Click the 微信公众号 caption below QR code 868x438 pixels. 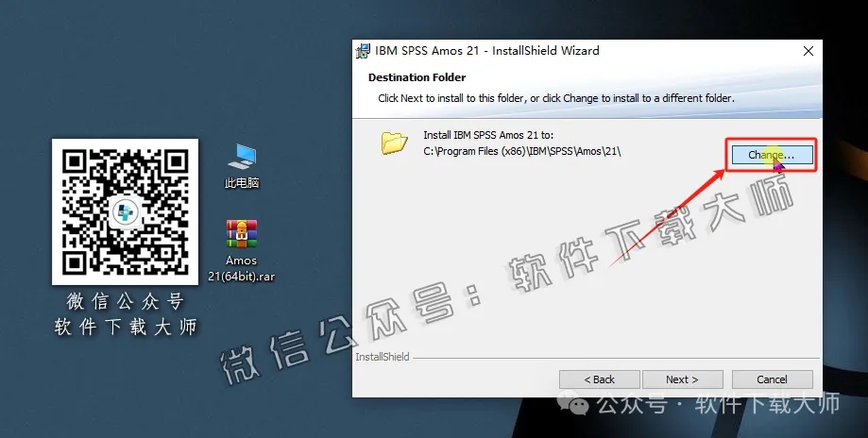pos(125,302)
